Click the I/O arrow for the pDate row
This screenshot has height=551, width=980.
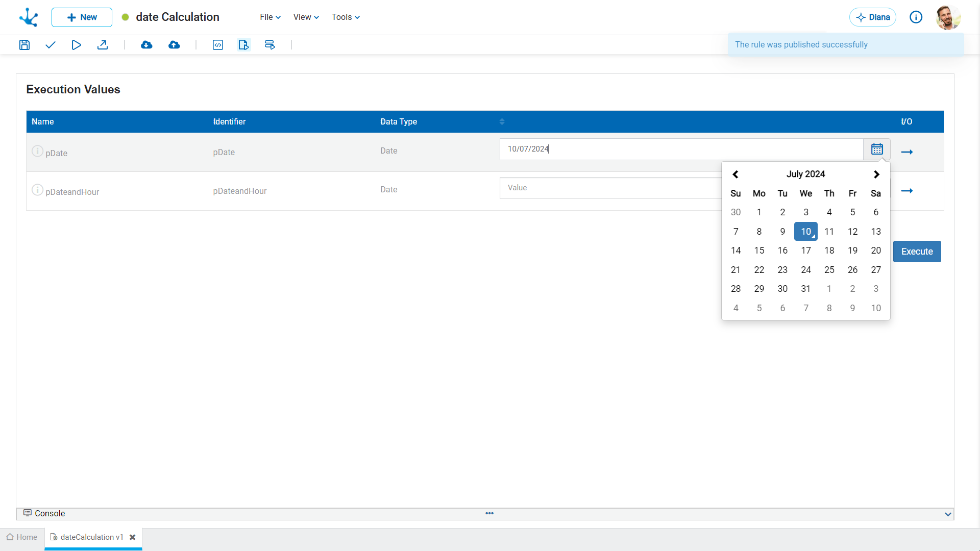(907, 152)
